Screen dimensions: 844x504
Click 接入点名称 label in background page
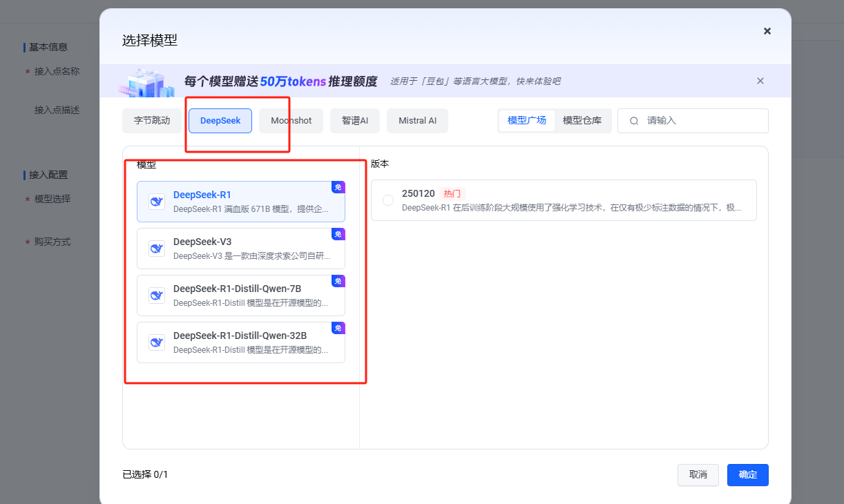click(57, 71)
